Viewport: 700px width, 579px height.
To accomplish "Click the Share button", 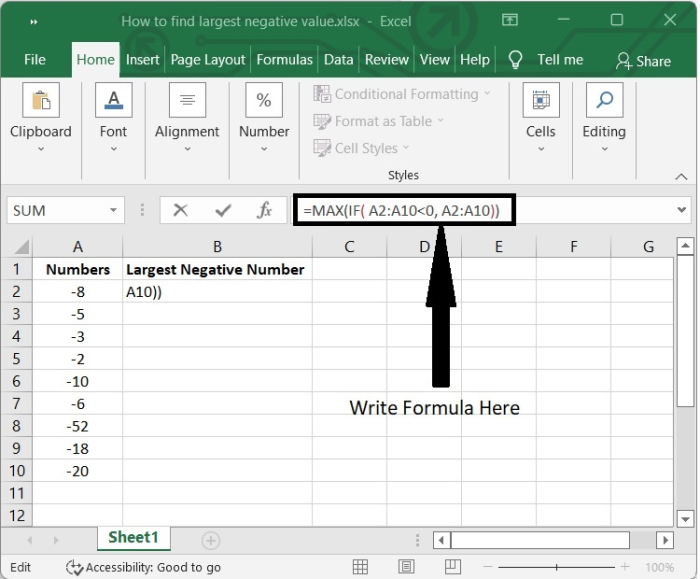I will click(x=643, y=60).
